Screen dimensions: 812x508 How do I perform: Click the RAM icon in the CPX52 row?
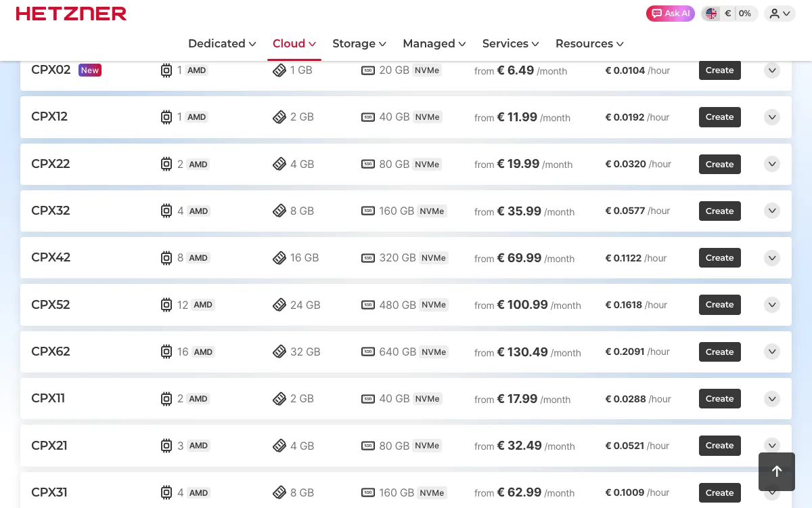279,305
